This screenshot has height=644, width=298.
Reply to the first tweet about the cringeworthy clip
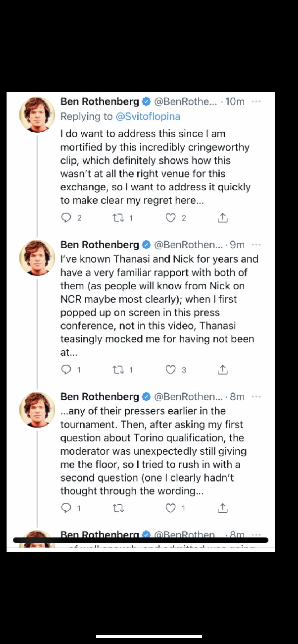click(66, 218)
